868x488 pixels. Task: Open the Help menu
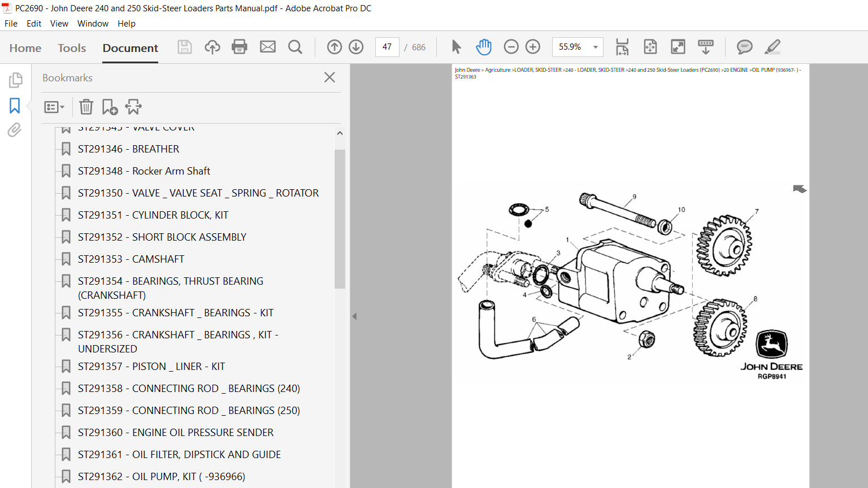tap(127, 23)
